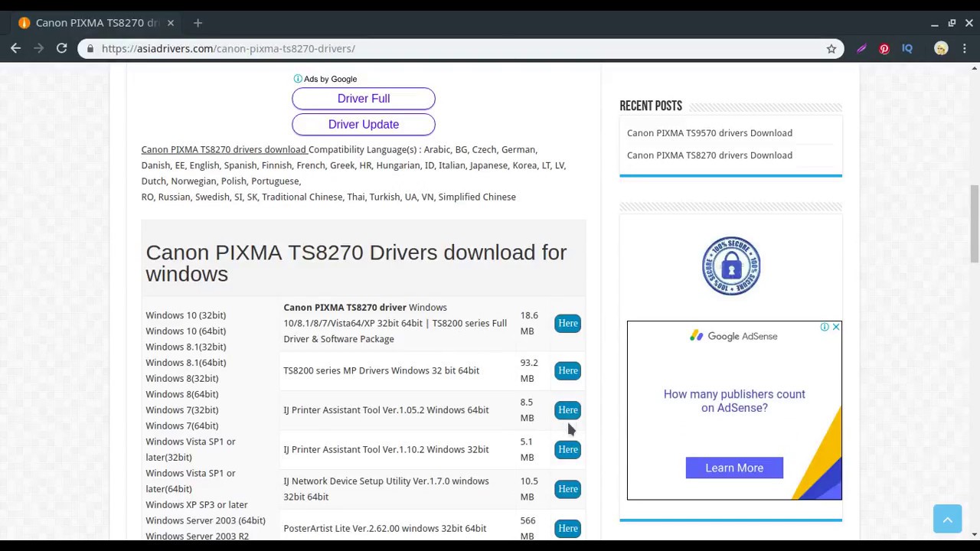This screenshot has height=551, width=980.
Task: Click the Google AdSense logo
Action: (x=733, y=337)
